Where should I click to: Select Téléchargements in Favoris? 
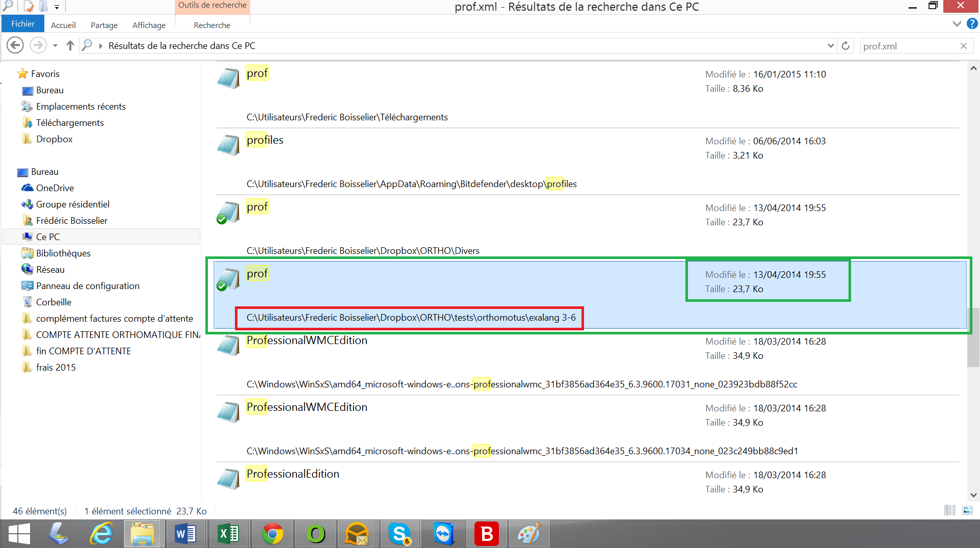[x=70, y=123]
